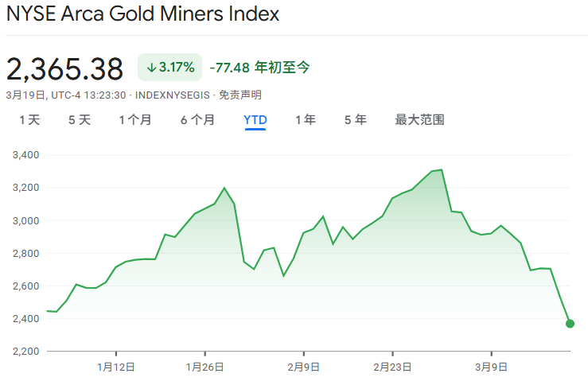Click the 1月26日 date axis label
Viewport: 588px width, 381px height.
coord(204,367)
